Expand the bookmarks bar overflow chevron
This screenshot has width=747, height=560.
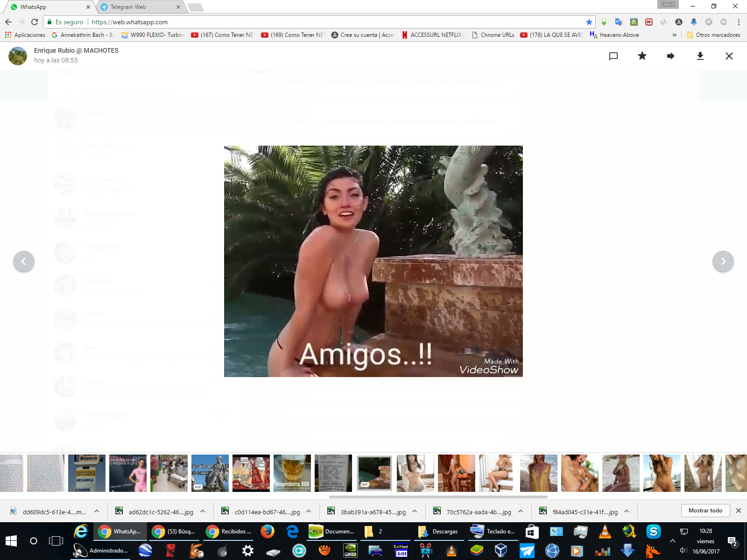pyautogui.click(x=674, y=35)
